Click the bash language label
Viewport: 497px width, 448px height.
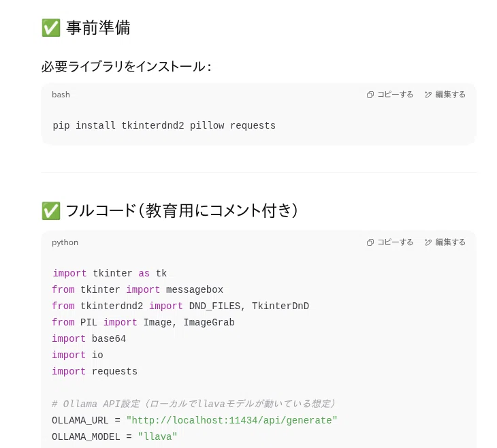61,95
